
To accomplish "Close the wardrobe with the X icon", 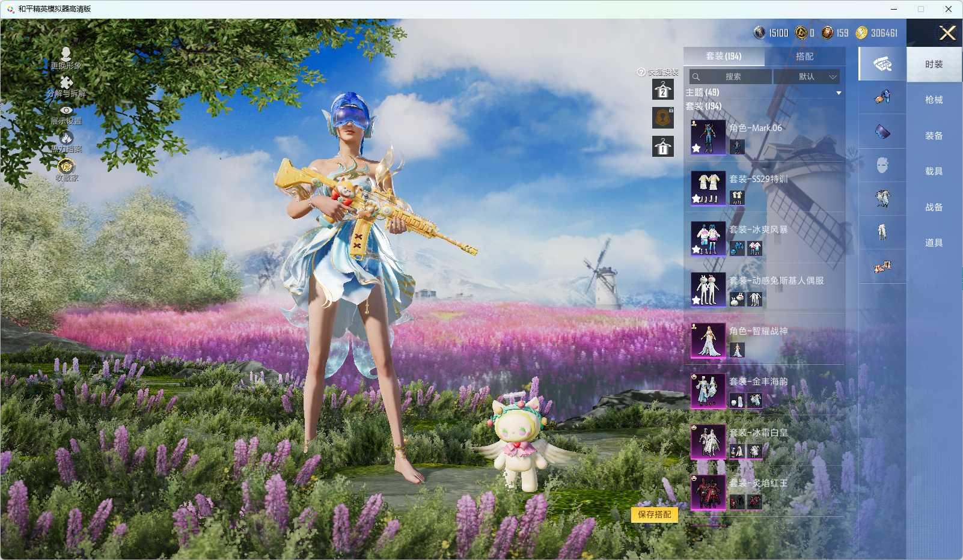I will [x=947, y=33].
